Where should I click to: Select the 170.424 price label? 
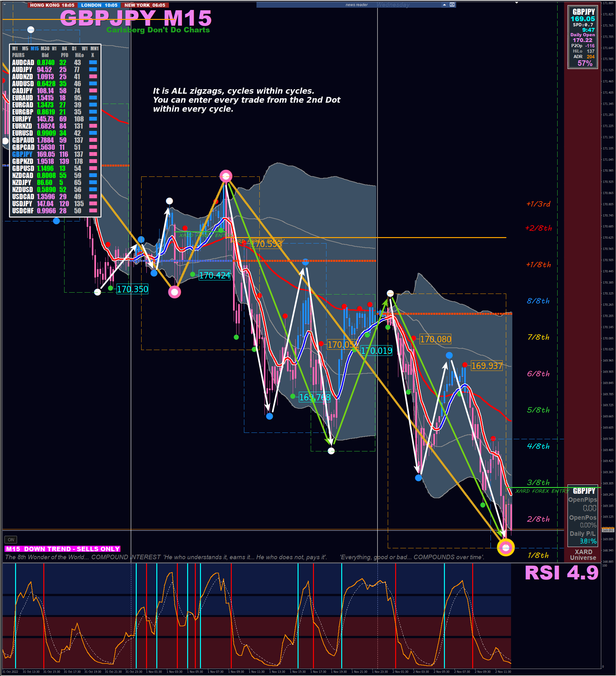(215, 275)
